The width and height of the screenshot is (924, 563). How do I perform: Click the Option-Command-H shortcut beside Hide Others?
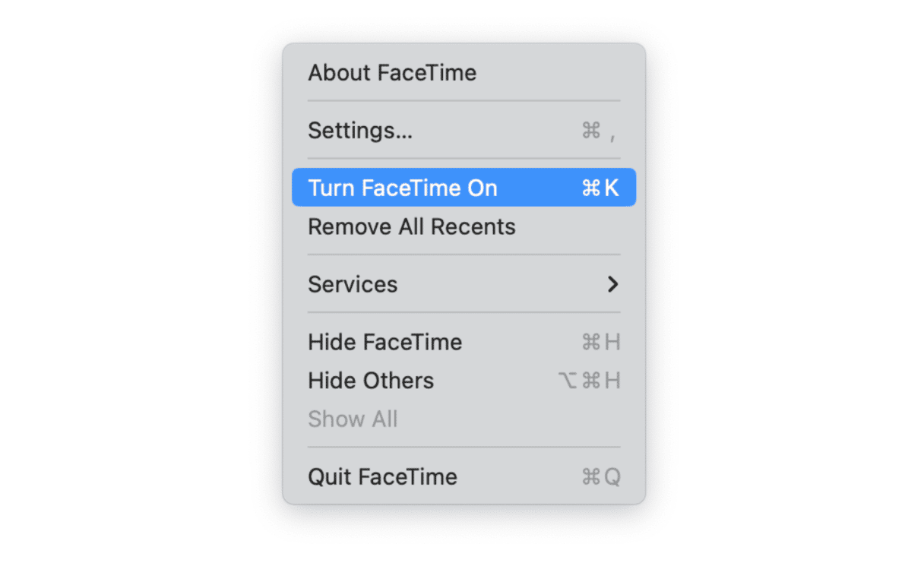pyautogui.click(x=589, y=381)
